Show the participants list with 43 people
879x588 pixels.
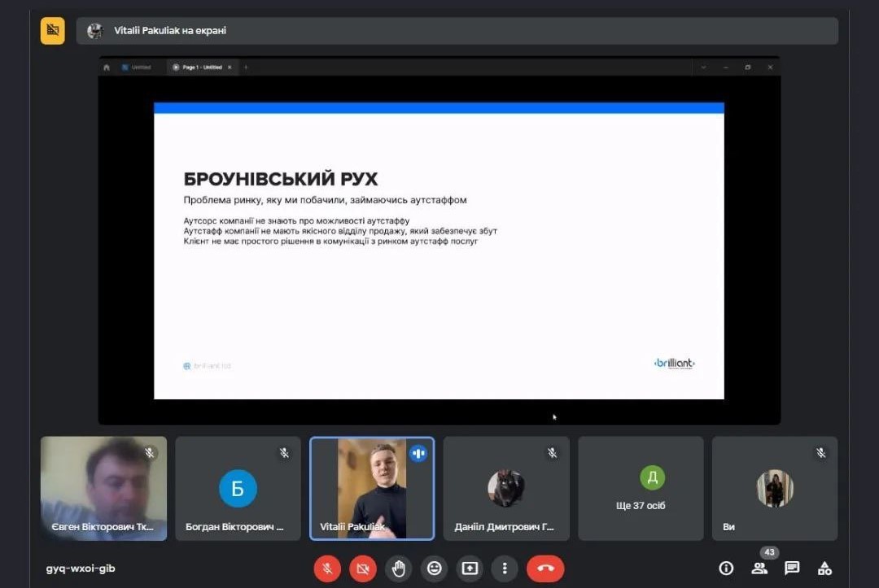tap(759, 568)
